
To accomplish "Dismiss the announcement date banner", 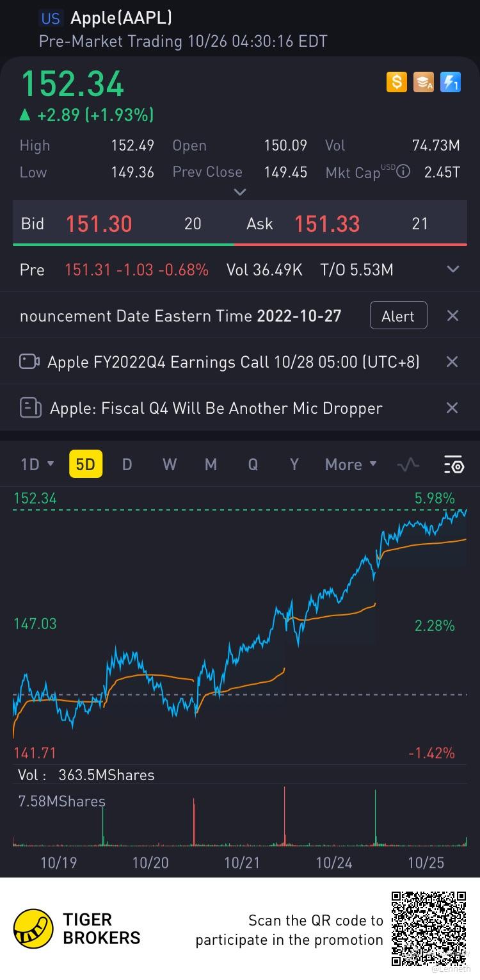I will (452, 316).
